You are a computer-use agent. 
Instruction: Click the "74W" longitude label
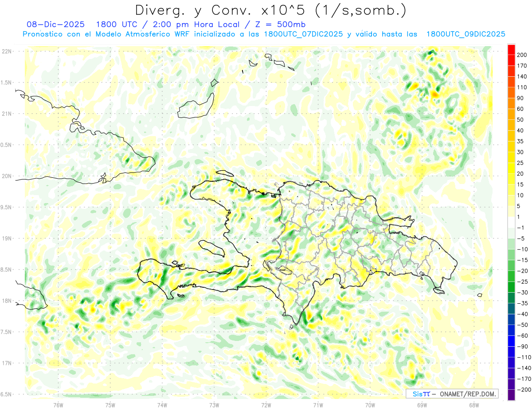162,405
